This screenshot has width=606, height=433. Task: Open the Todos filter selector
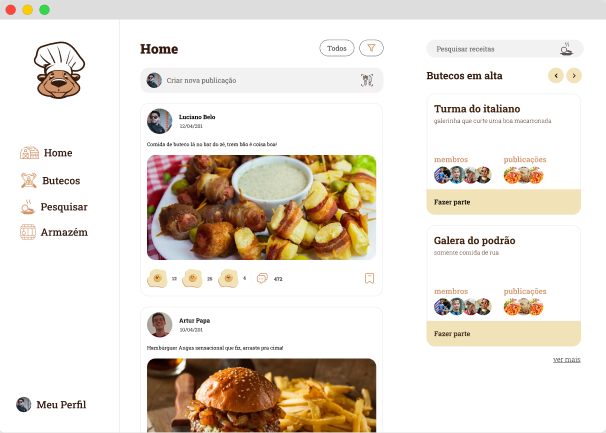337,48
